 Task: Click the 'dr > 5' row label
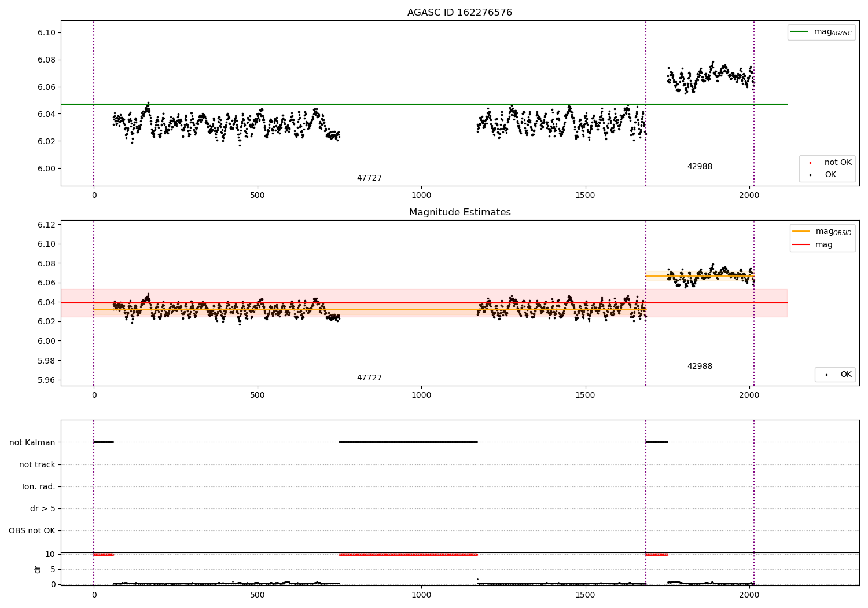(43, 508)
